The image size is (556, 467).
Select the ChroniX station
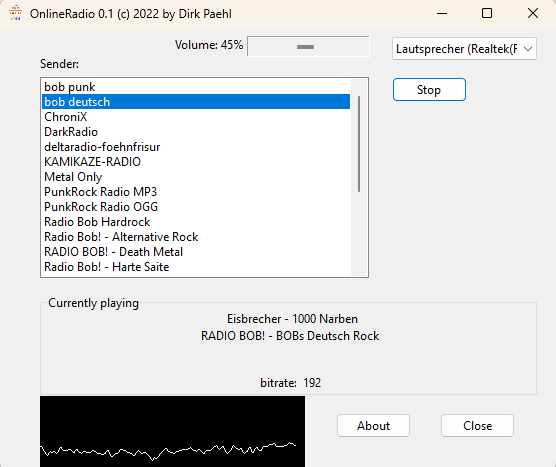[x=196, y=117]
